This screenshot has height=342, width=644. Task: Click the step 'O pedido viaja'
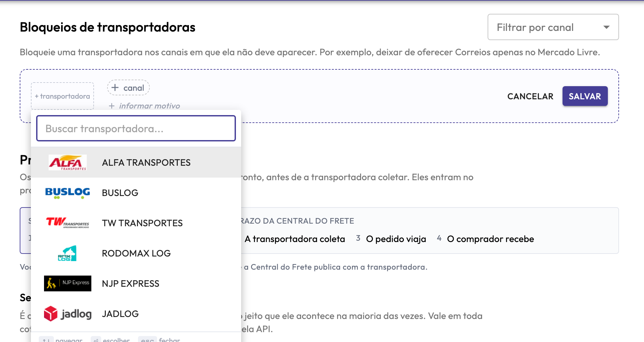pos(396,239)
